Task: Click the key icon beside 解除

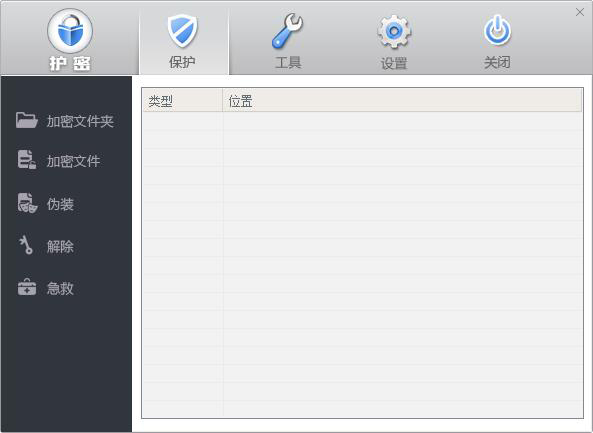Action: [x=26, y=245]
